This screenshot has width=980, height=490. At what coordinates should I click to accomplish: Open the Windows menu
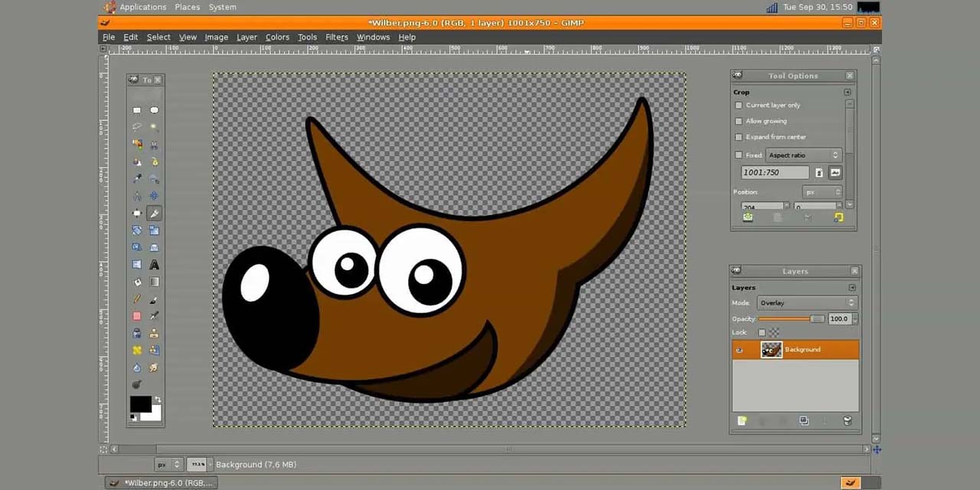coord(373,37)
